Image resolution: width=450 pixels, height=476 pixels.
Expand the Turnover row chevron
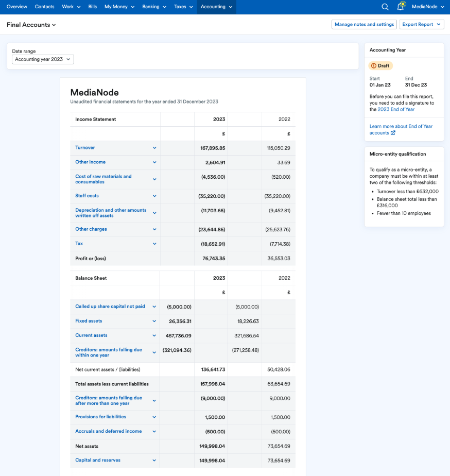point(154,148)
